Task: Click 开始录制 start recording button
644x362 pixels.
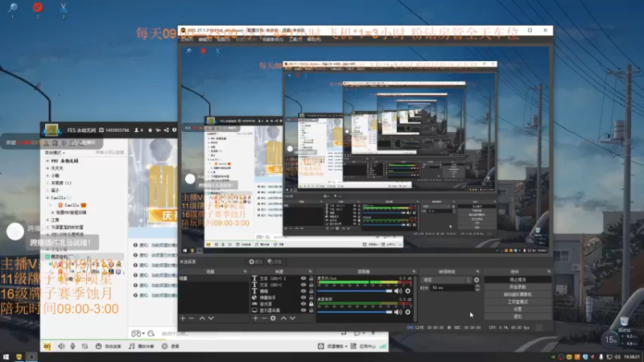Action: pyautogui.click(x=518, y=287)
